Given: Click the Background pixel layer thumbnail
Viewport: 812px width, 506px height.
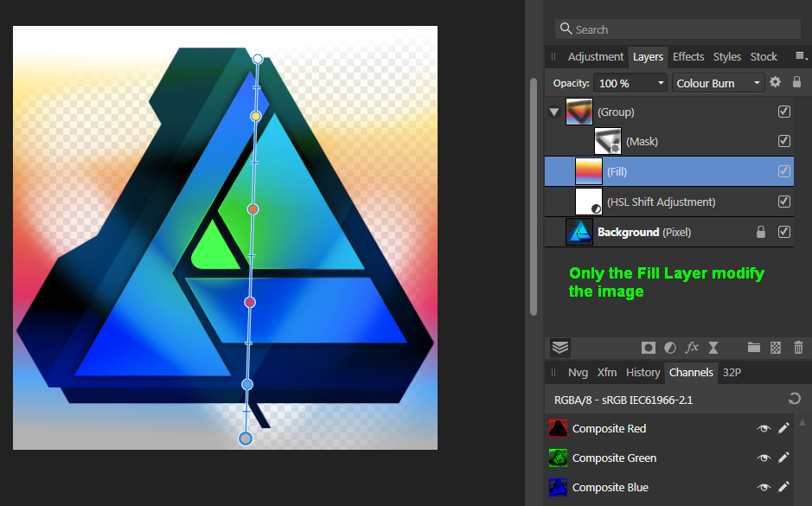Looking at the screenshot, I should (579, 232).
